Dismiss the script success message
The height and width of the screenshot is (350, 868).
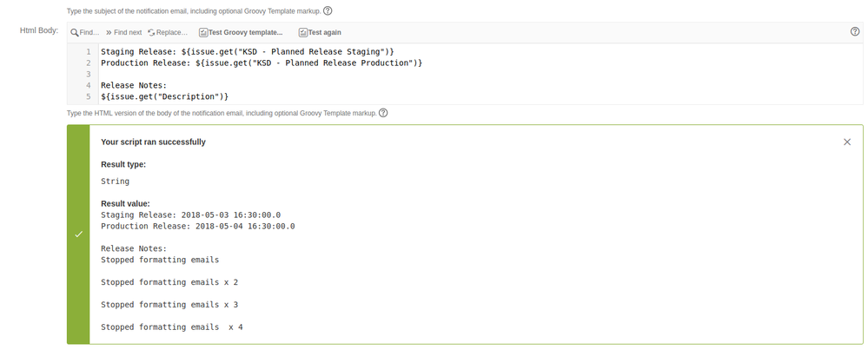(847, 142)
